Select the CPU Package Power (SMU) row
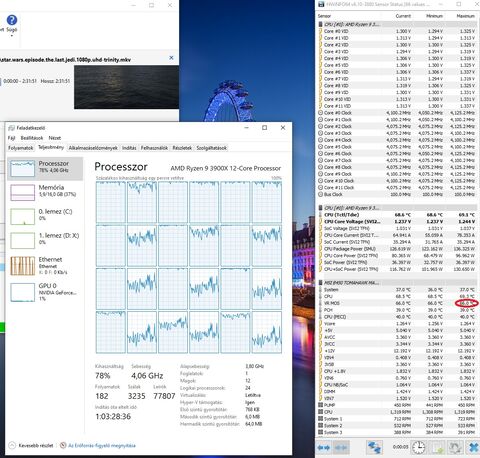The width and height of the screenshot is (480, 458). [x=396, y=249]
